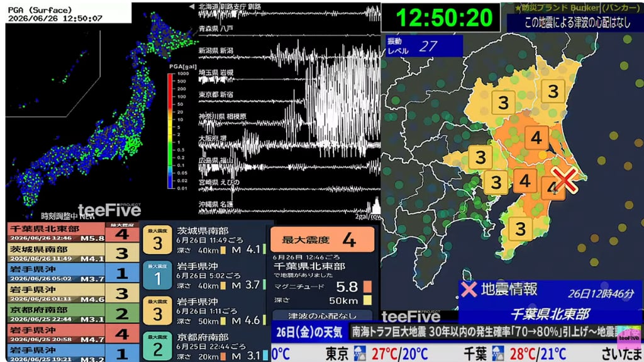This screenshot has height=362, width=644.
Task: Click the red intensity 4 cell of the M4.7 row
Action: 122,334
